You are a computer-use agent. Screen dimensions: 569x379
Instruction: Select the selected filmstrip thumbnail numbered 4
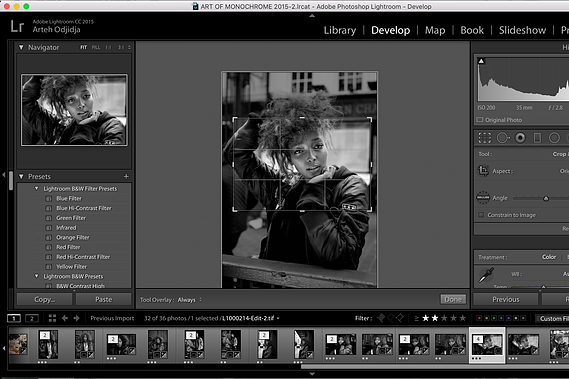(487, 345)
